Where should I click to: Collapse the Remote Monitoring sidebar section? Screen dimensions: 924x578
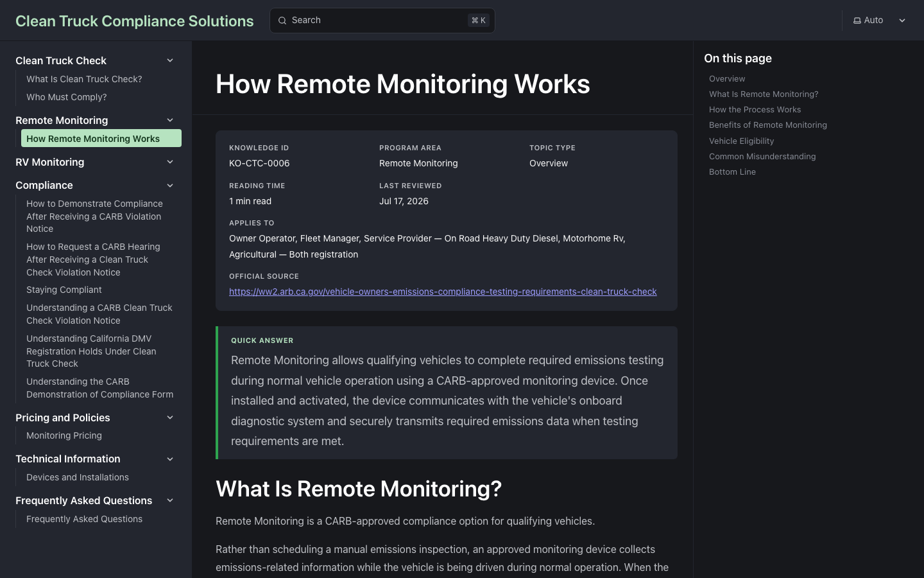coord(170,120)
